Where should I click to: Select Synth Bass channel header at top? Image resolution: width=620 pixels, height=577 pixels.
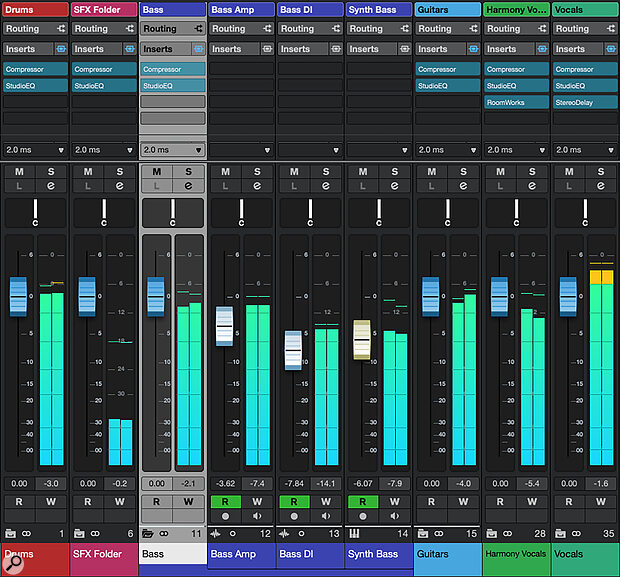point(378,9)
